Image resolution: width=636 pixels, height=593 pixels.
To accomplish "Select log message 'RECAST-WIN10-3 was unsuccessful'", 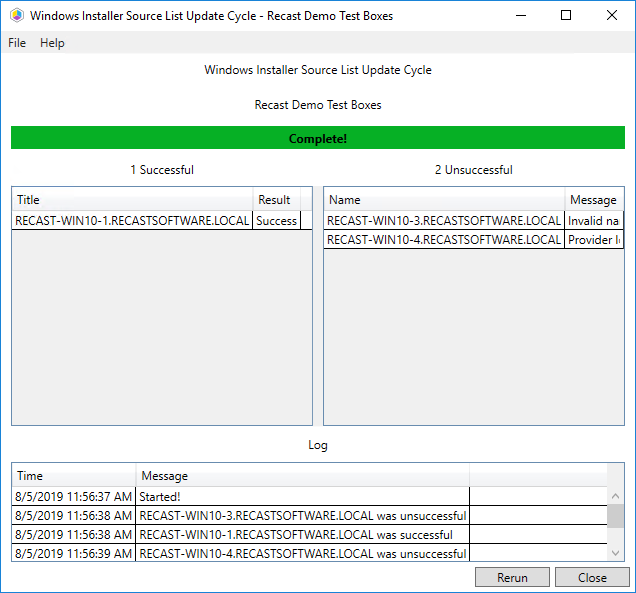I will point(303,516).
